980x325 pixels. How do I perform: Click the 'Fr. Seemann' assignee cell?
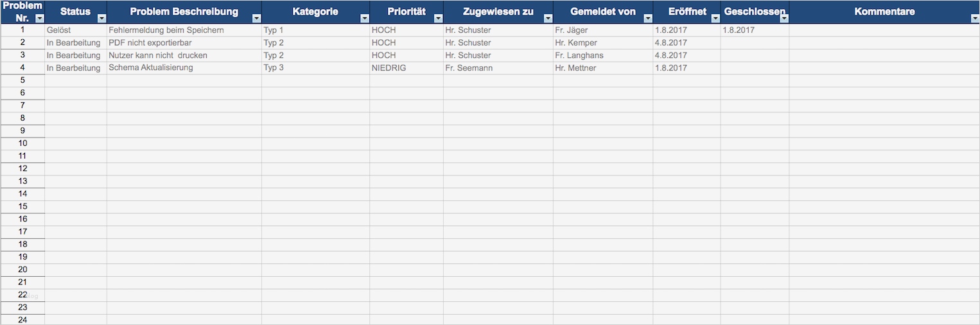coord(498,68)
